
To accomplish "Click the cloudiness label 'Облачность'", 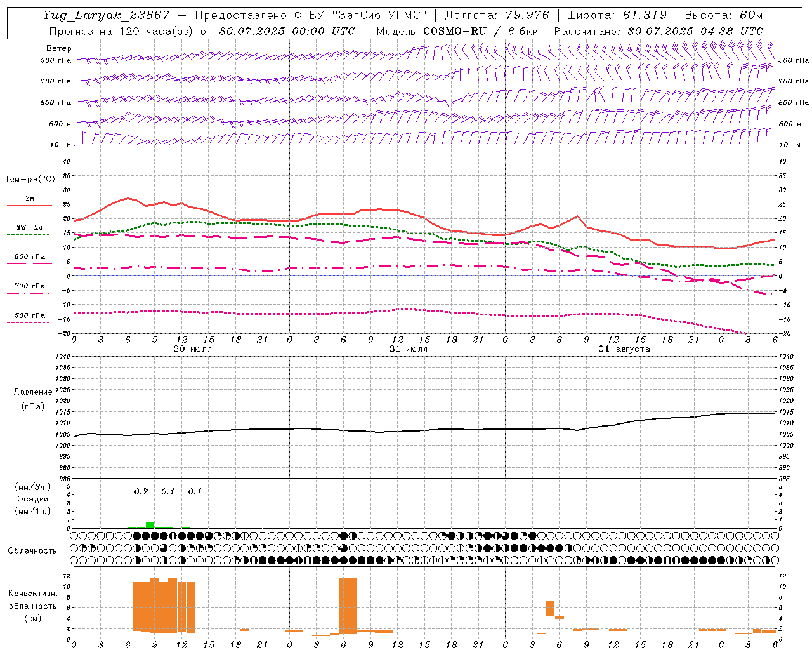I will 32,551.
